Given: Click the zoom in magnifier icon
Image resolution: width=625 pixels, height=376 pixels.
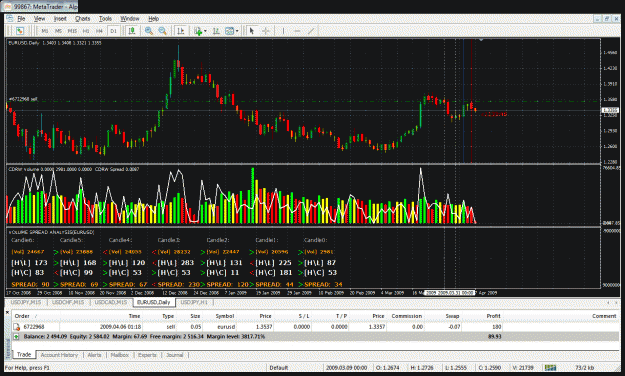Looking at the screenshot, I should (149, 31).
